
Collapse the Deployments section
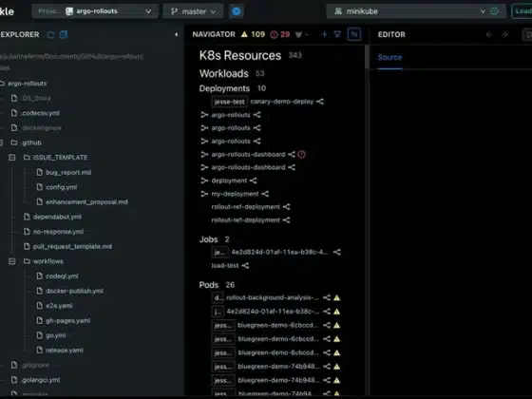pos(224,88)
